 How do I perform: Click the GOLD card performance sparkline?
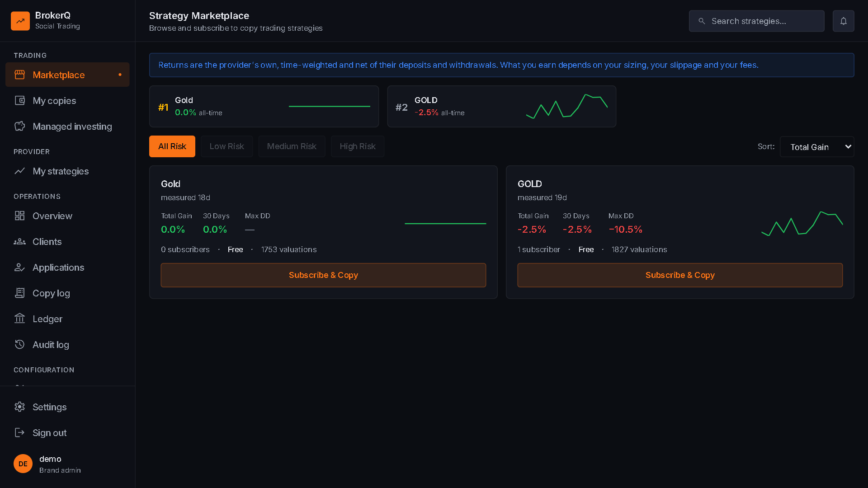tap(802, 223)
